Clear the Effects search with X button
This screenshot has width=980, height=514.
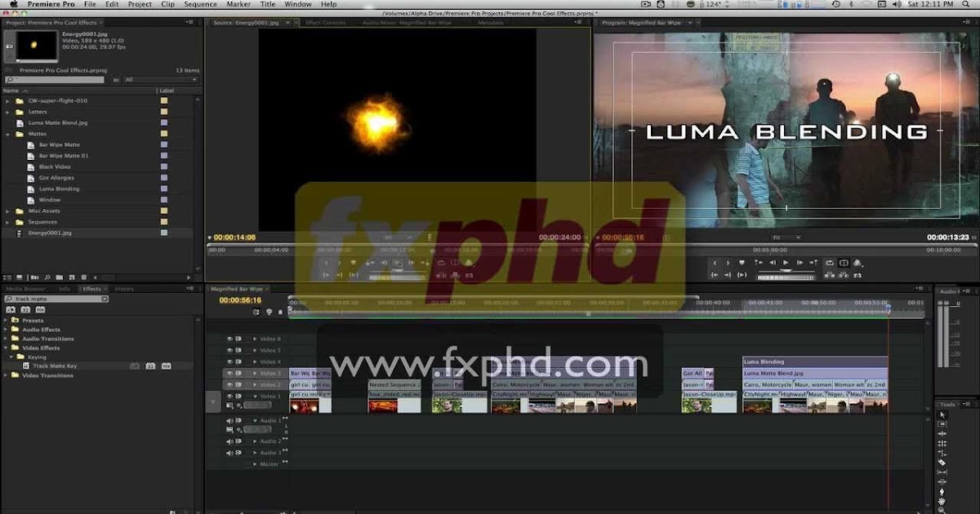(104, 299)
